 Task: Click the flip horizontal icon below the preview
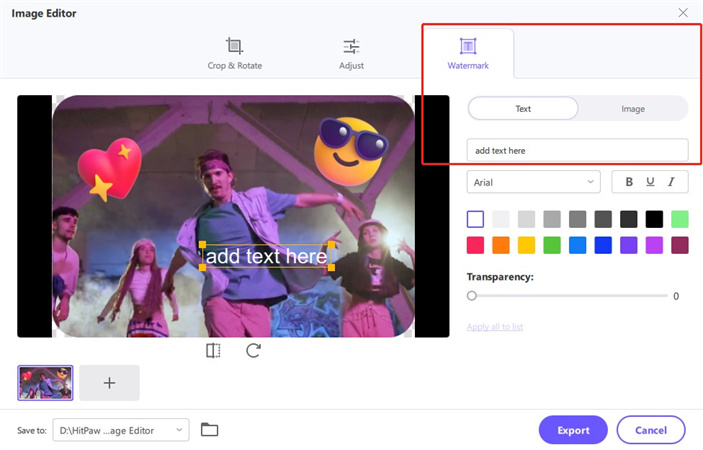[213, 351]
